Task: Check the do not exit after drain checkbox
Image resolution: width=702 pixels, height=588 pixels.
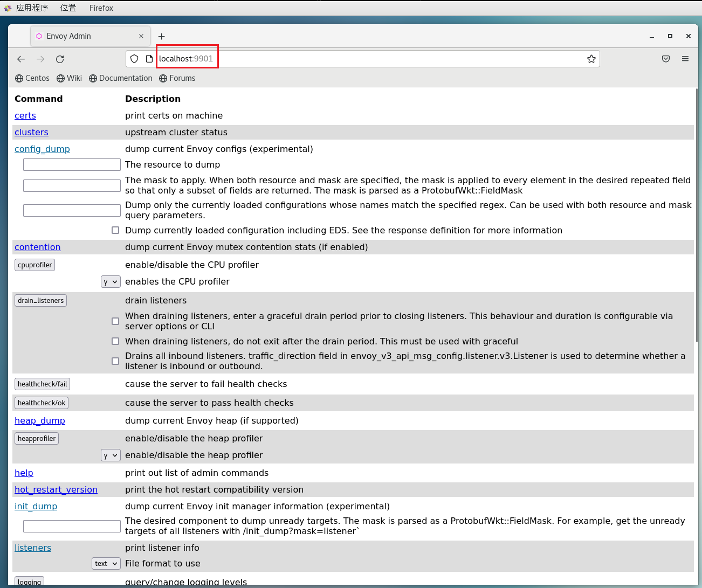Action: tap(115, 341)
